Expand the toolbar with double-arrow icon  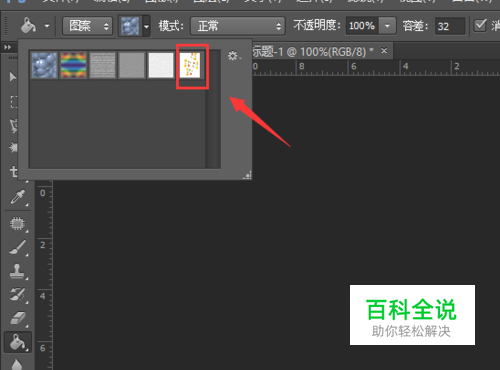click(7, 47)
